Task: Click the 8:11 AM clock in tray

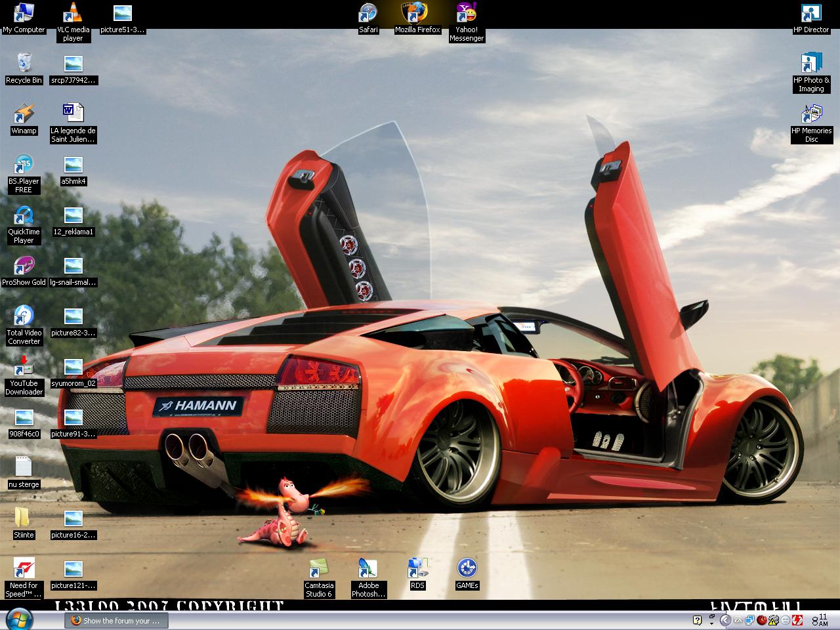Action: 820,620
